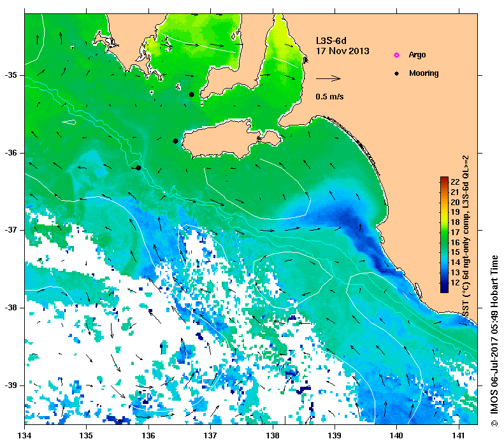Click the '17 Nov 2013' date text

tap(343, 51)
